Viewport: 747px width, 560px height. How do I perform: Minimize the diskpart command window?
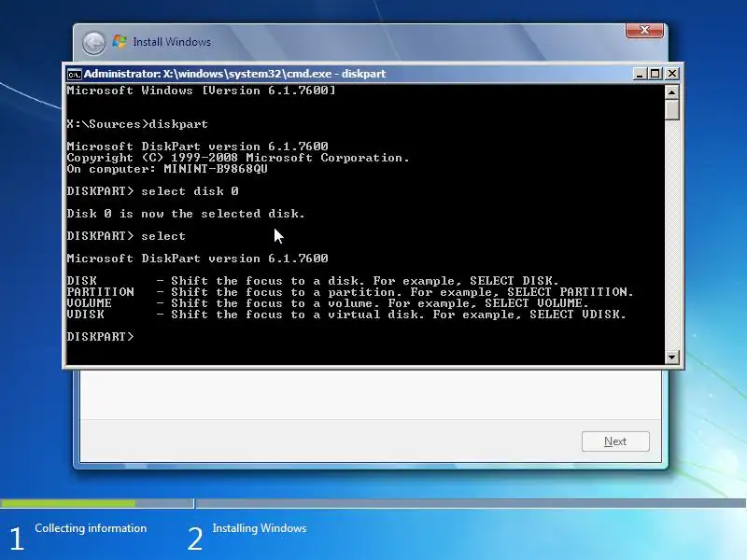[640, 74]
